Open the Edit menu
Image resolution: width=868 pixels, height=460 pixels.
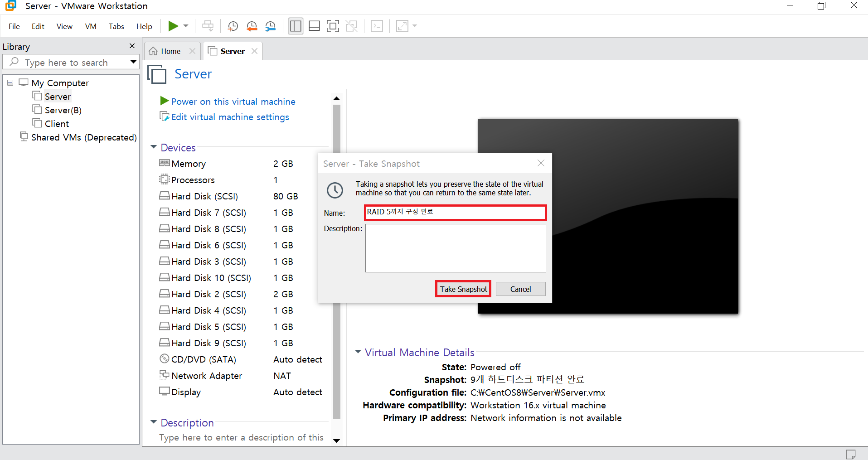[38, 26]
